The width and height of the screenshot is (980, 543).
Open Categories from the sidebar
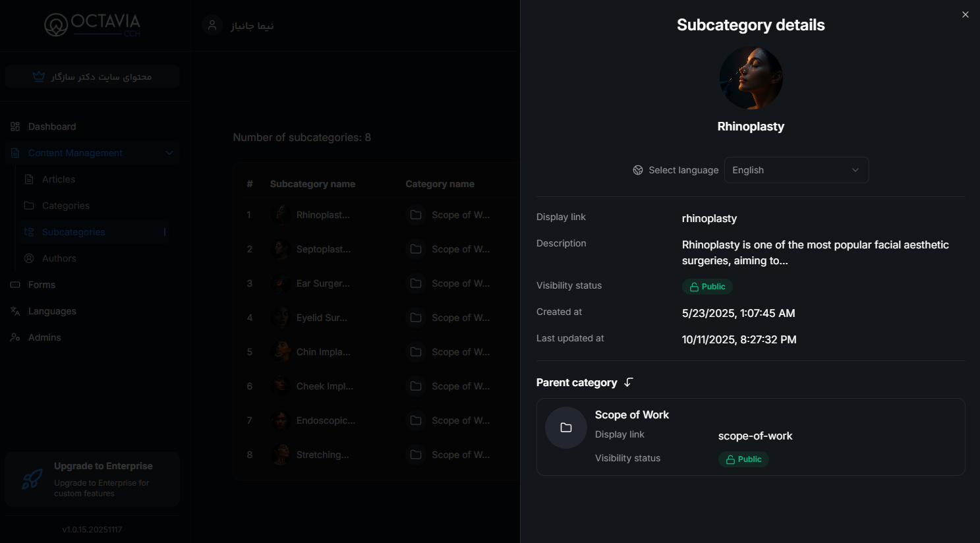click(x=66, y=206)
